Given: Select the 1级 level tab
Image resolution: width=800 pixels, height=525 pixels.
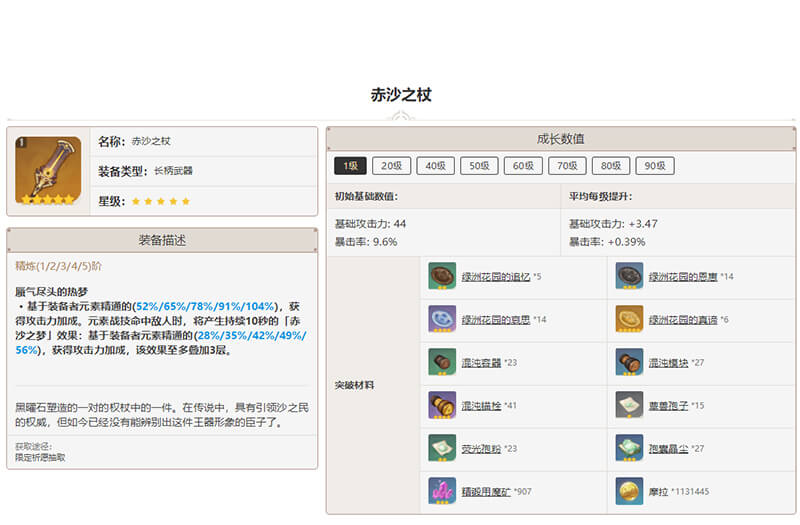Looking at the screenshot, I should click(350, 166).
